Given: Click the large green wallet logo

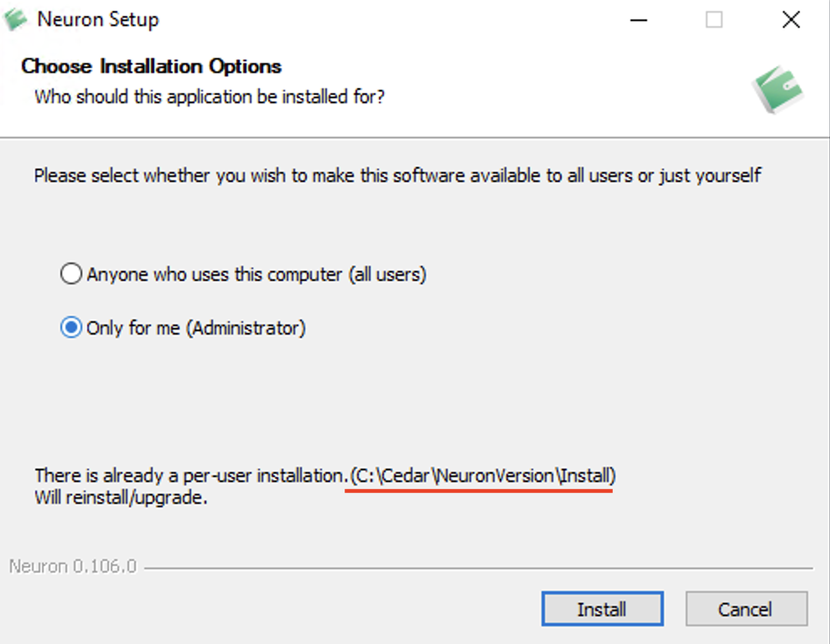Looking at the screenshot, I should [779, 89].
